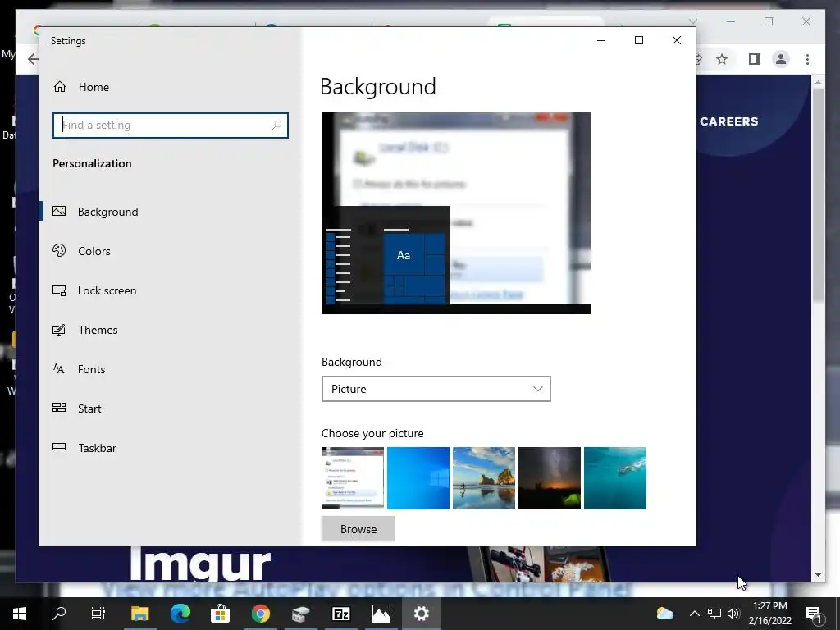Click the Browse button
Image resolution: width=840 pixels, height=630 pixels.
358,529
